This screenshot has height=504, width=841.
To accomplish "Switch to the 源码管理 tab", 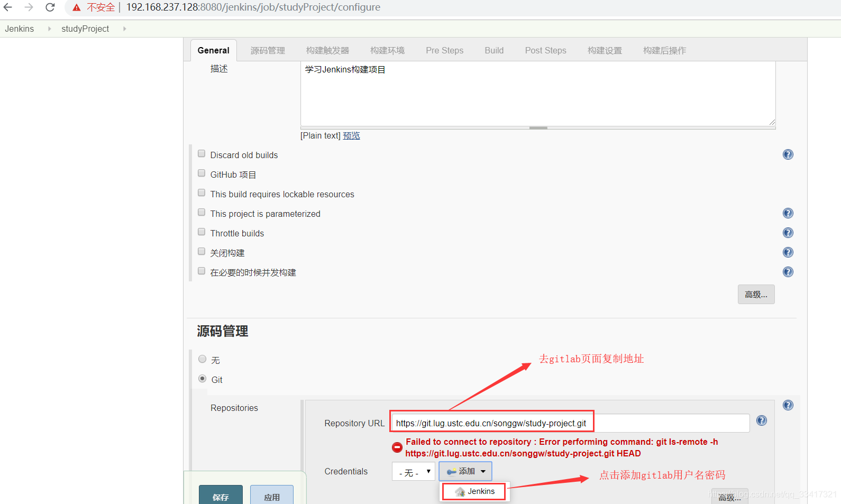I will (268, 51).
